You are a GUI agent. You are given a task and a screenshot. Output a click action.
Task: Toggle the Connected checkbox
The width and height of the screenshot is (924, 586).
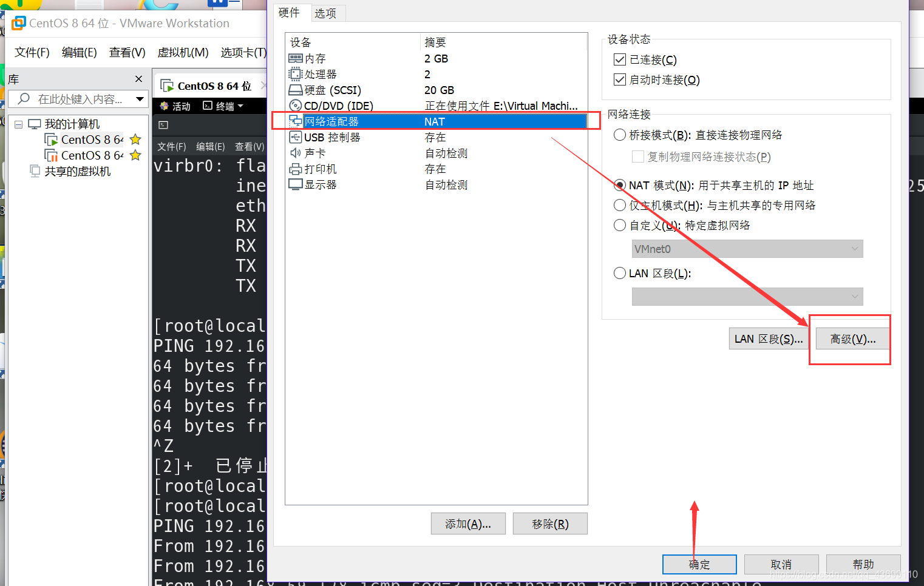(620, 59)
